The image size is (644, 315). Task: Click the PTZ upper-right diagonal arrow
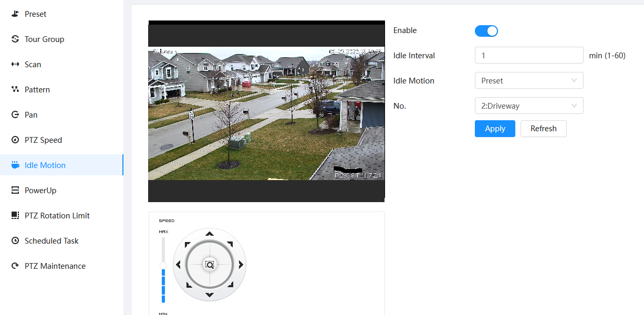pos(230,245)
